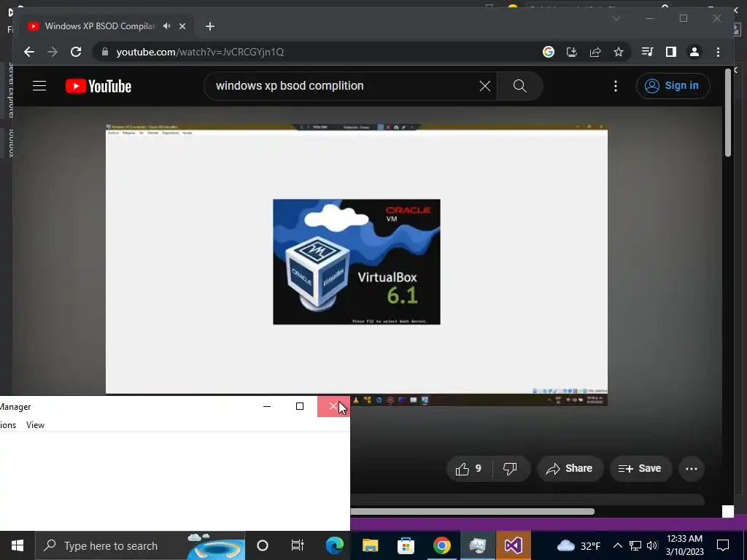Launch Microsoft Edge from the taskbar
This screenshot has width=747, height=560.
tap(334, 545)
